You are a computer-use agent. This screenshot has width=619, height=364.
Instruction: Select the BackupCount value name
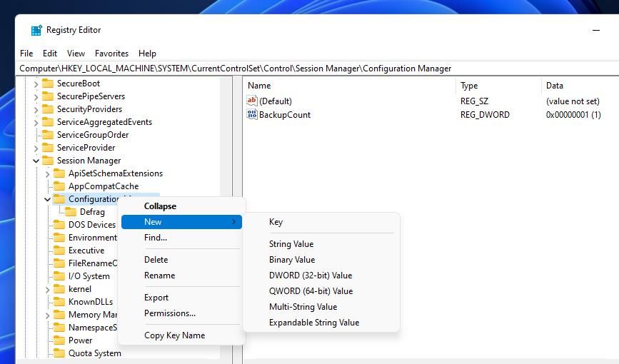285,115
